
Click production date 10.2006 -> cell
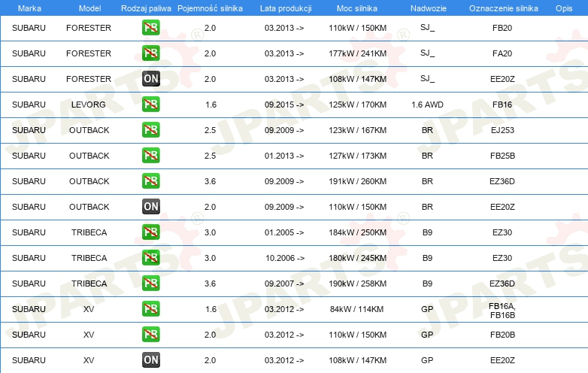pos(285,258)
